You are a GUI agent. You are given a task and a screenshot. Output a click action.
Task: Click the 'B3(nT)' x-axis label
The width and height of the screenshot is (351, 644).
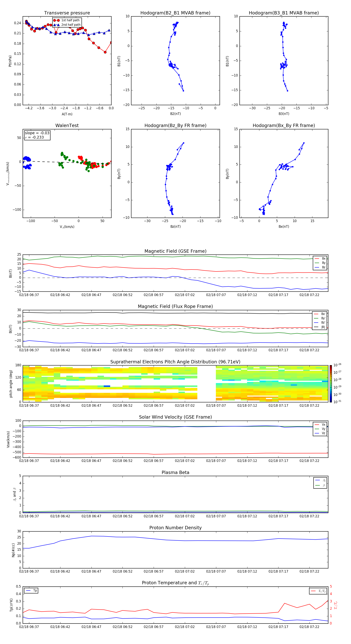tap(284, 114)
